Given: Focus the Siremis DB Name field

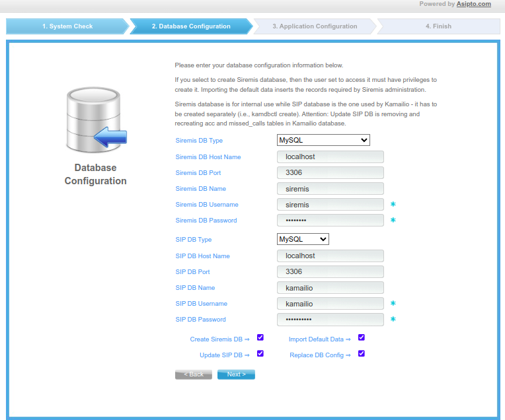Looking at the screenshot, I should coord(330,189).
